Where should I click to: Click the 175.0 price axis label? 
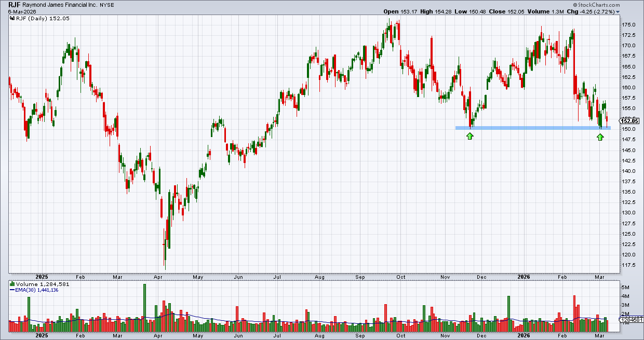[629, 25]
